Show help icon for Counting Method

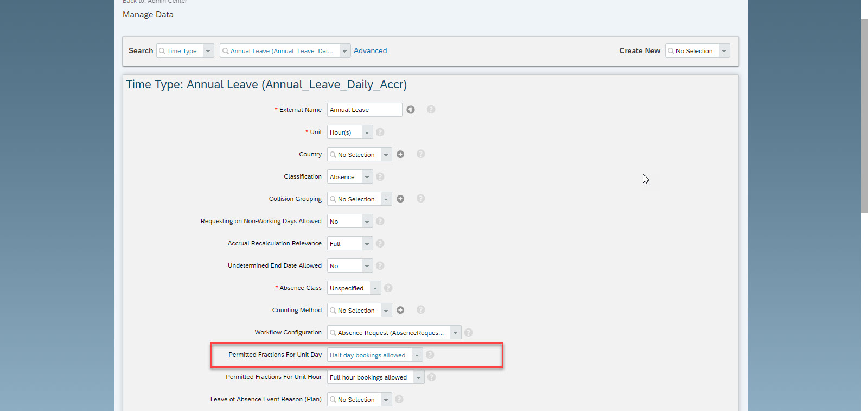420,310
